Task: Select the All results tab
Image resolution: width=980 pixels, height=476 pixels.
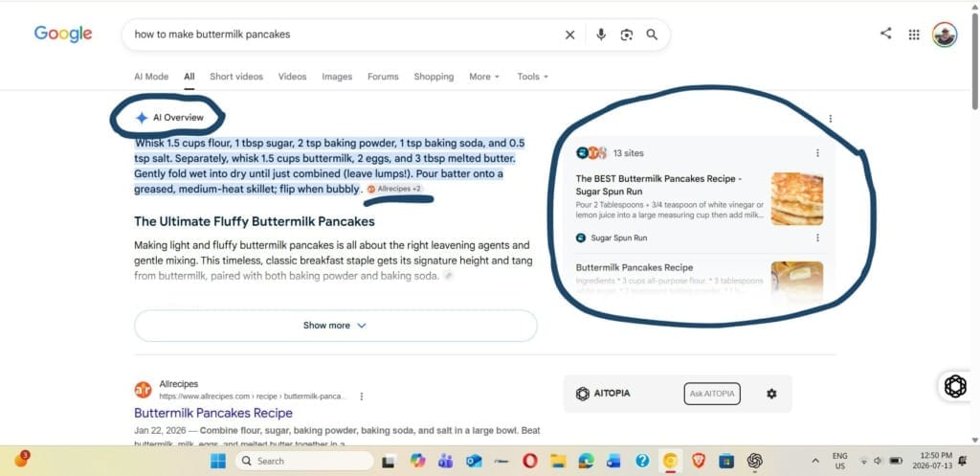Action: pyautogui.click(x=189, y=77)
